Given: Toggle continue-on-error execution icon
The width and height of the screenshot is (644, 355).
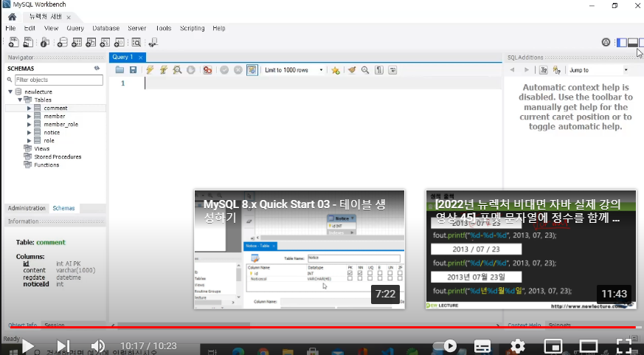Looking at the screenshot, I should 207,70.
